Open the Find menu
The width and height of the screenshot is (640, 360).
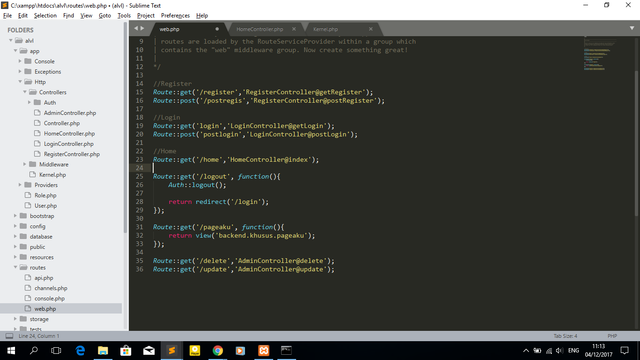pos(68,16)
